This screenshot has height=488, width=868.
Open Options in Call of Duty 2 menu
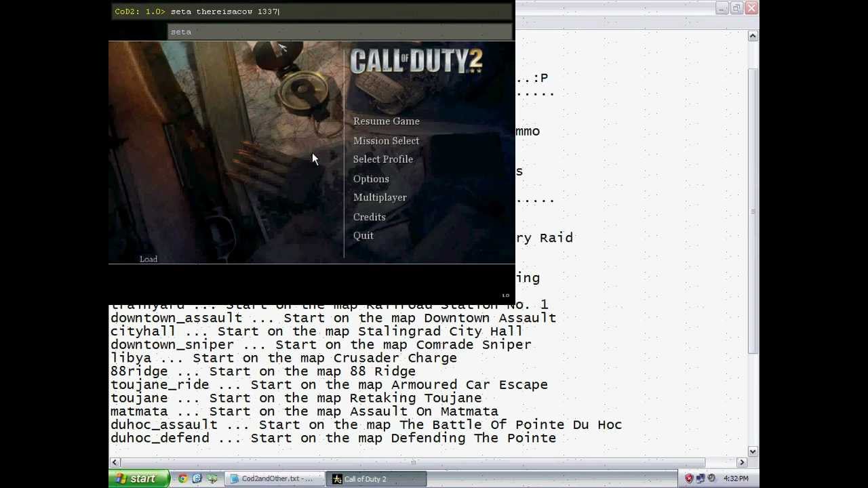(x=371, y=179)
